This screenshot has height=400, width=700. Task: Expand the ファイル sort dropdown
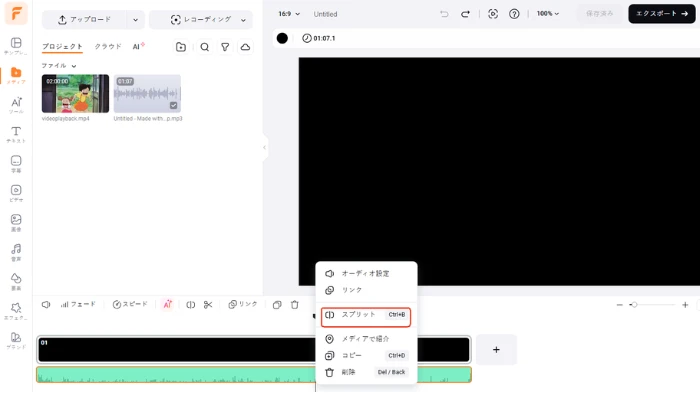coord(58,66)
